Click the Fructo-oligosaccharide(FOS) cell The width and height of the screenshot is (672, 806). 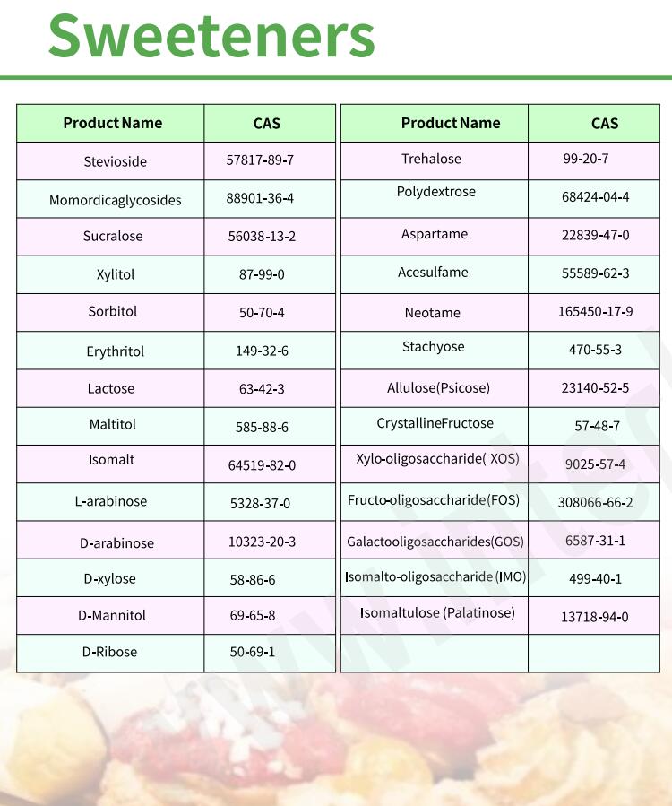434,500
